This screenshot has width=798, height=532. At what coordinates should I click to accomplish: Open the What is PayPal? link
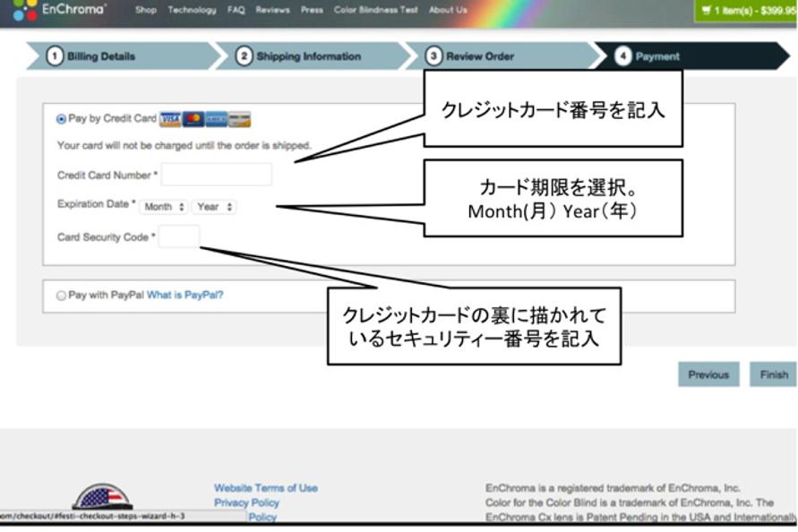185,296
